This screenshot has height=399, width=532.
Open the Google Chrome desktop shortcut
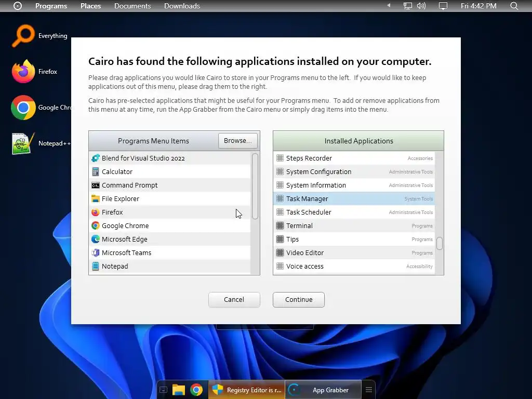tap(41, 108)
